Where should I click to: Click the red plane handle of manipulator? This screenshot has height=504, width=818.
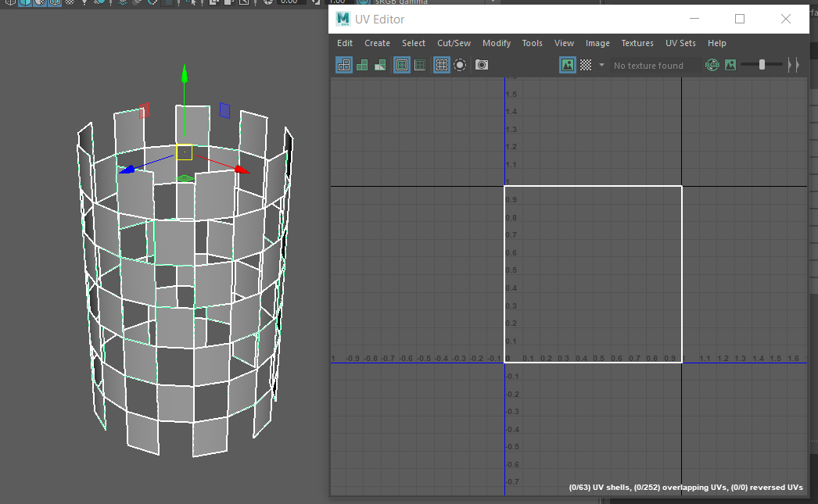point(145,110)
